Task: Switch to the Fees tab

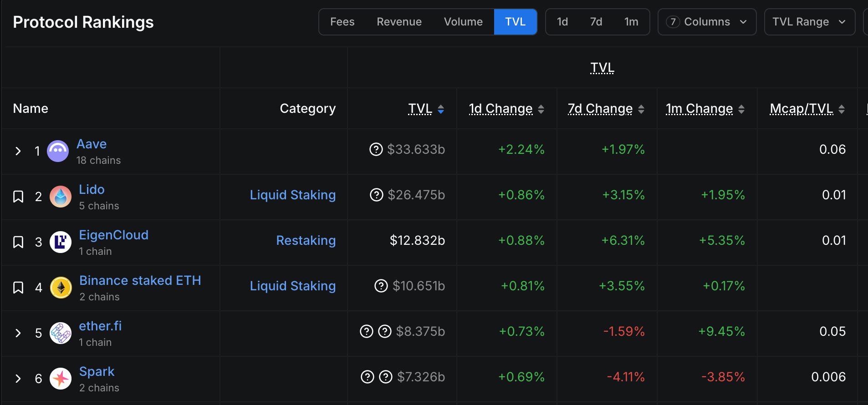Action: [342, 22]
